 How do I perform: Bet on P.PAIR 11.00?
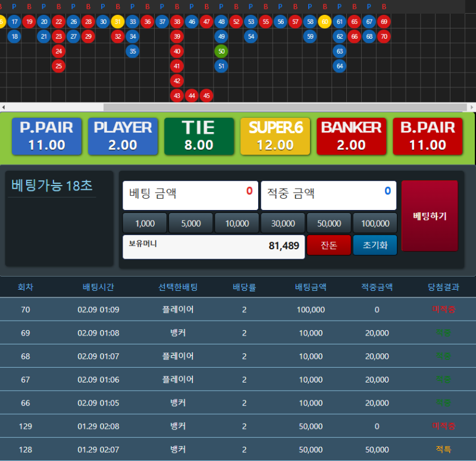(47, 136)
